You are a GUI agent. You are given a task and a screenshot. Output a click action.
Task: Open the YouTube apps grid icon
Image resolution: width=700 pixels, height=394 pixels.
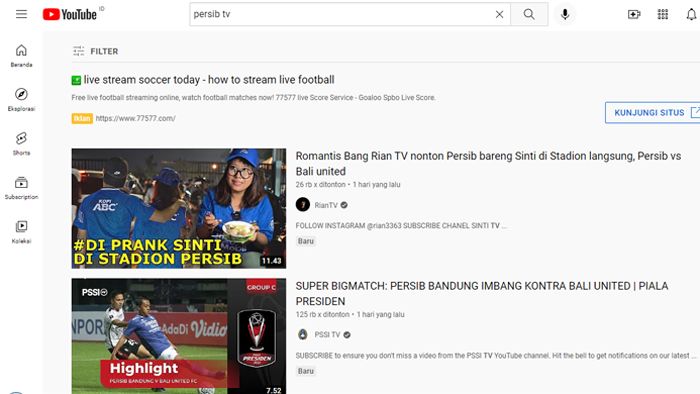click(x=662, y=14)
